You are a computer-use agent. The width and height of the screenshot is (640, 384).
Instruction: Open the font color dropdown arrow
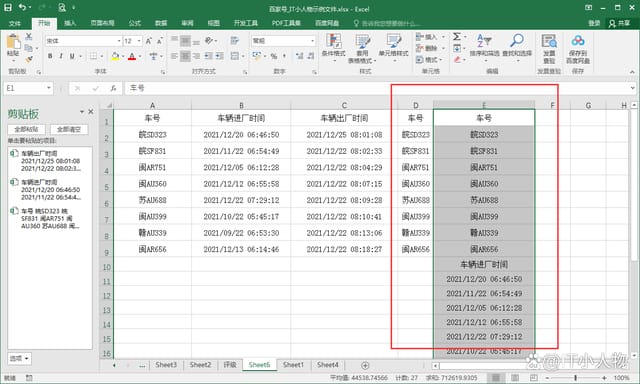click(x=140, y=56)
